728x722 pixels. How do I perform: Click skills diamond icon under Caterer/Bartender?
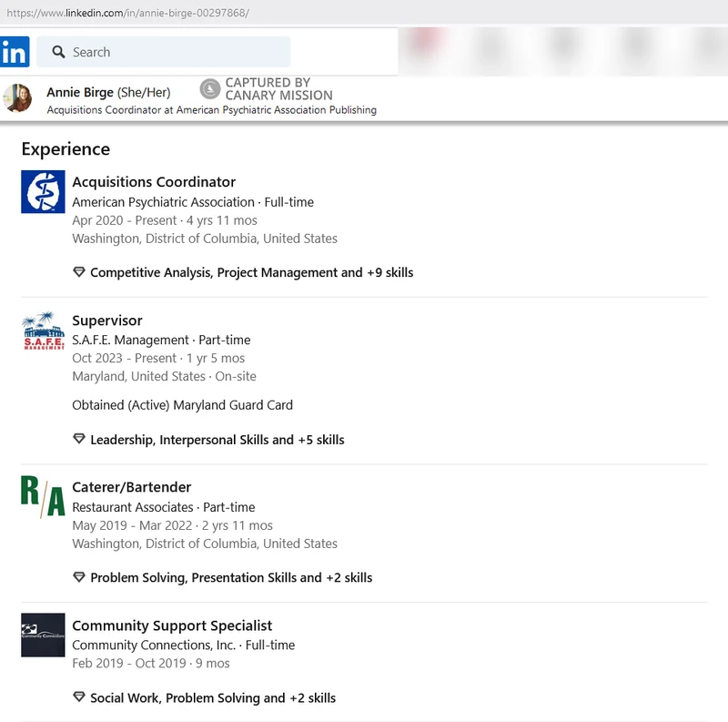coord(79,577)
